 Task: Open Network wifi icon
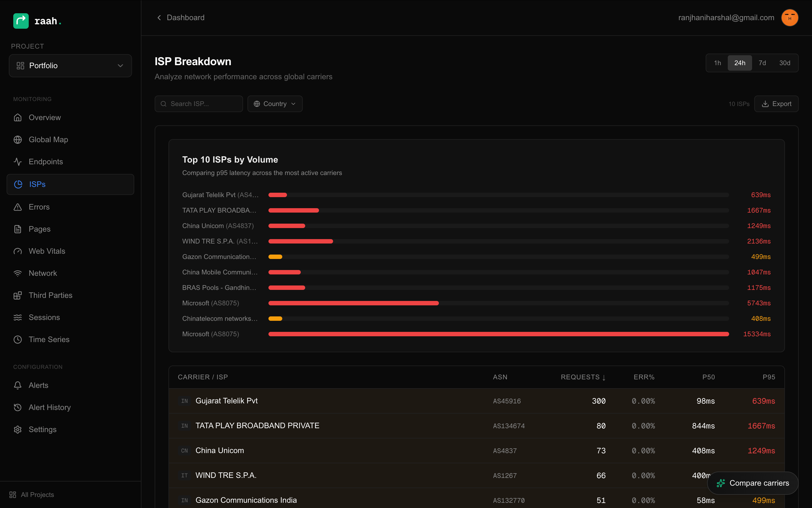click(18, 273)
